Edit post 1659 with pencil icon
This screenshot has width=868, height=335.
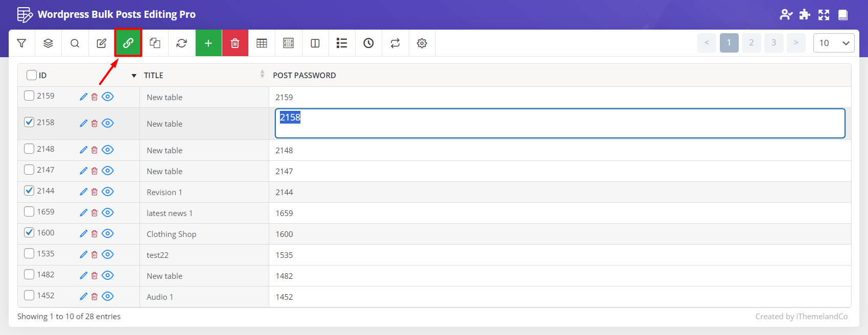coord(84,212)
